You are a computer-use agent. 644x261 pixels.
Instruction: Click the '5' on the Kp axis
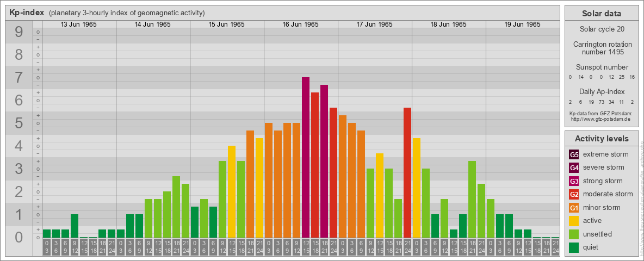pos(18,123)
